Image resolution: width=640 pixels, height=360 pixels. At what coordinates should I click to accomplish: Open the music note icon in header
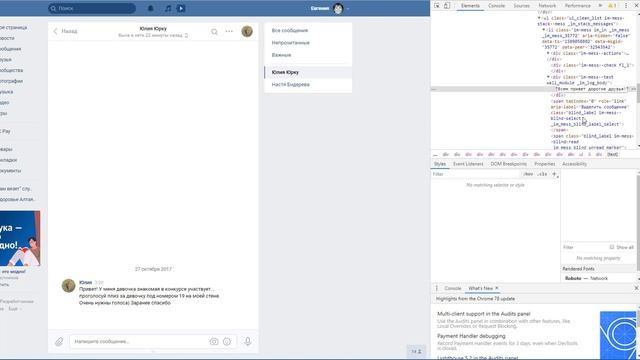tap(168, 8)
